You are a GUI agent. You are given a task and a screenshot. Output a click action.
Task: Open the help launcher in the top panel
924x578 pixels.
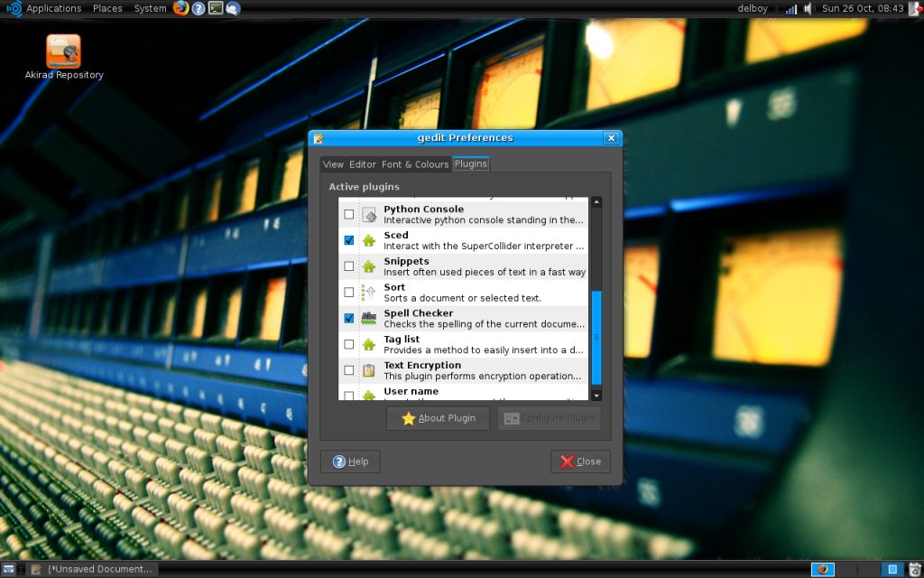[x=199, y=8]
